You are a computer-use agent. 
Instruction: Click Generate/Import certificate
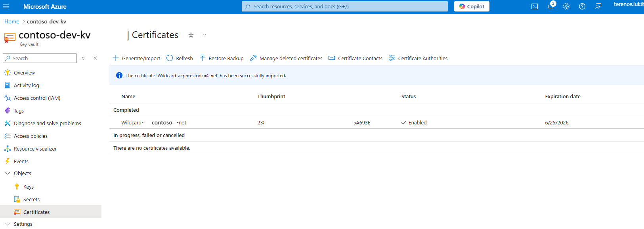(137, 58)
